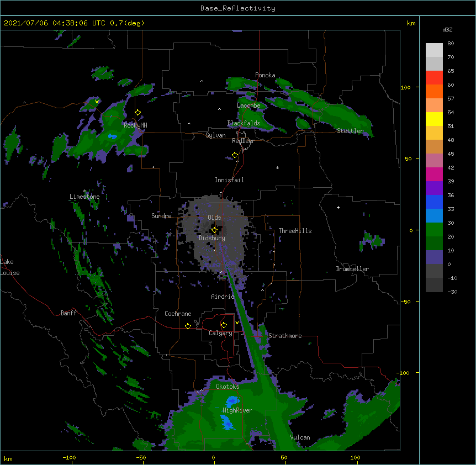Click the Vulcan label
Screen dimensions: 476x465
[300, 437]
